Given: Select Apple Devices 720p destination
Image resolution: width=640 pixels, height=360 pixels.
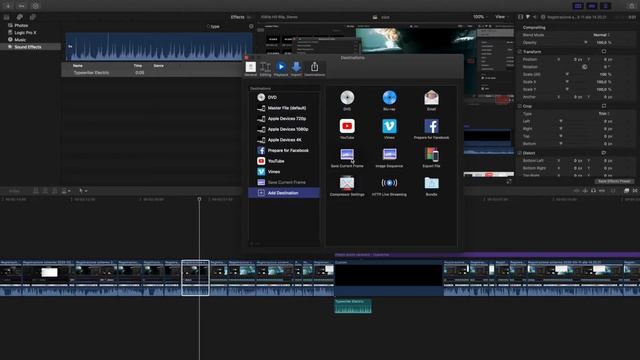Looking at the screenshot, I should point(284,118).
